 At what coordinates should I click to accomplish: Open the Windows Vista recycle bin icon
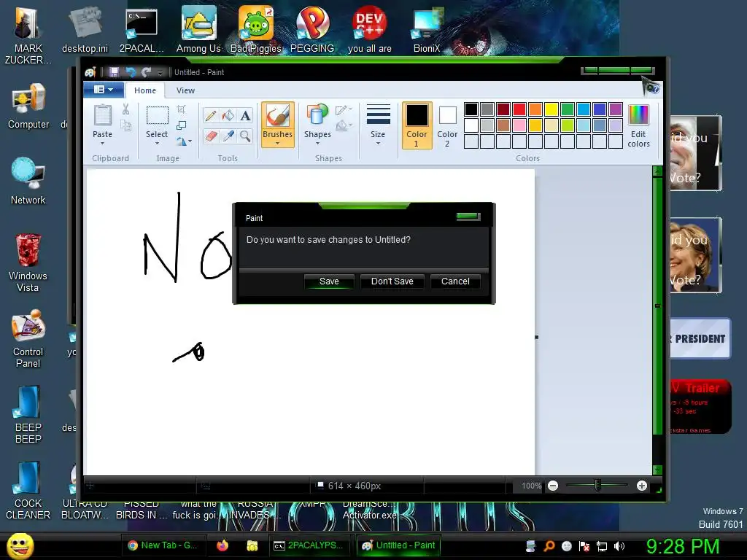point(28,262)
